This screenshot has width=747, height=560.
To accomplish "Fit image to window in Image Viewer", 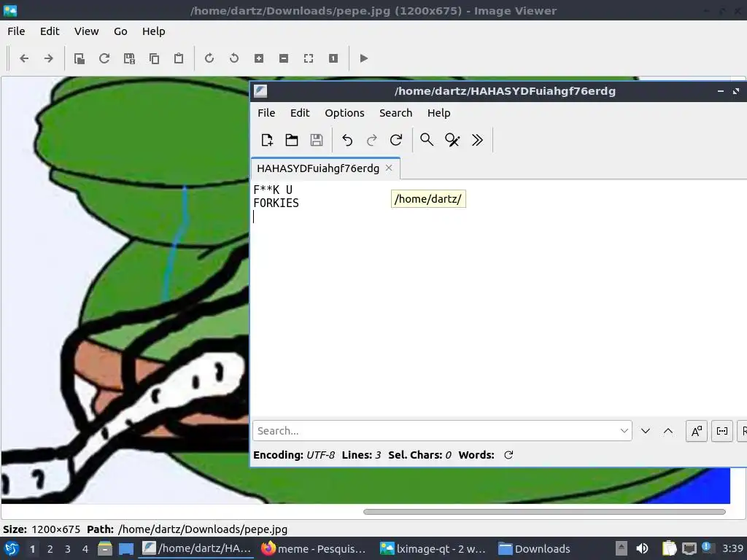I will coord(309,58).
